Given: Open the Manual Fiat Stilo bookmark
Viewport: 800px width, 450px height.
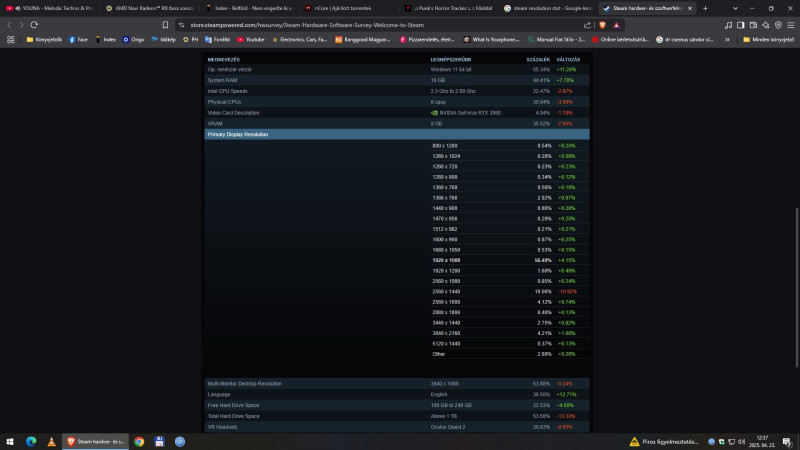Looking at the screenshot, I should coord(556,39).
